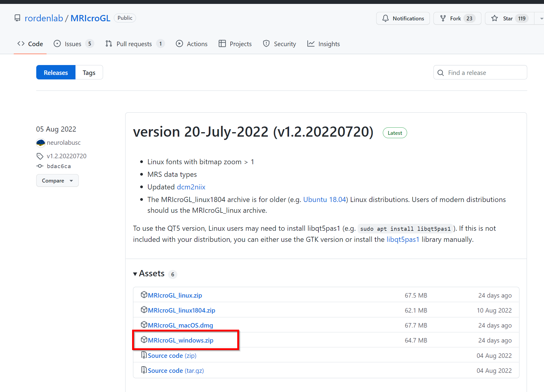
Task: Open the Star options dropdown arrow
Action: 540,19
